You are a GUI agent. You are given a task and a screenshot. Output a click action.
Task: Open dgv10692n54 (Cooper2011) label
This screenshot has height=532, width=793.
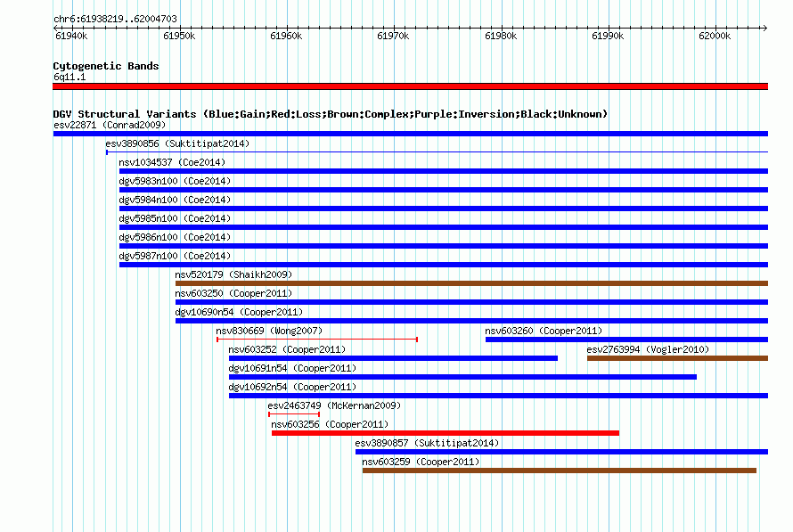pos(292,387)
